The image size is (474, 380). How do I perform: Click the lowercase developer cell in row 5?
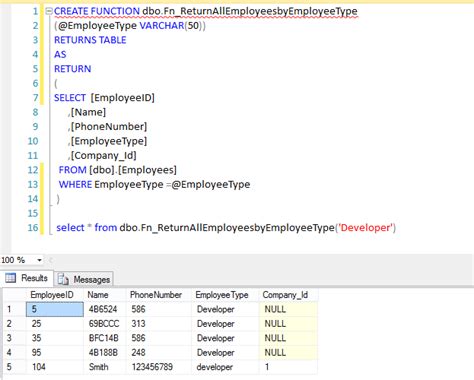tap(225, 367)
